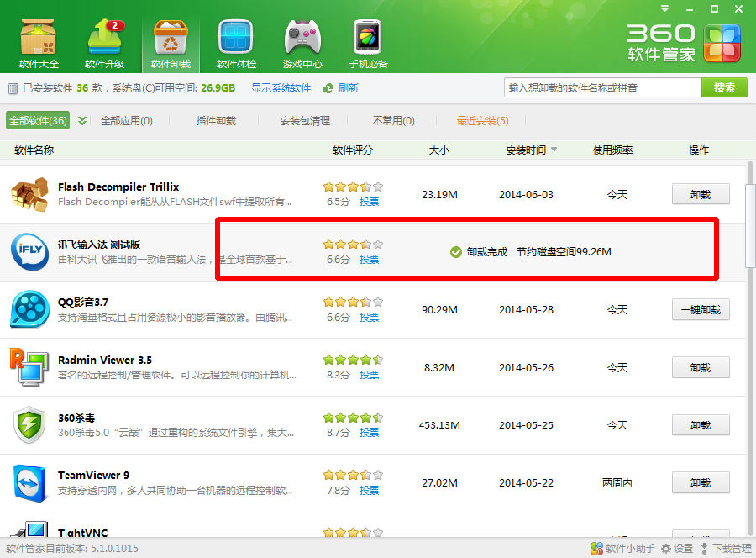Viewport: 756px width, 558px height.
Task: Focus the uninstall software search field
Action: (x=602, y=87)
